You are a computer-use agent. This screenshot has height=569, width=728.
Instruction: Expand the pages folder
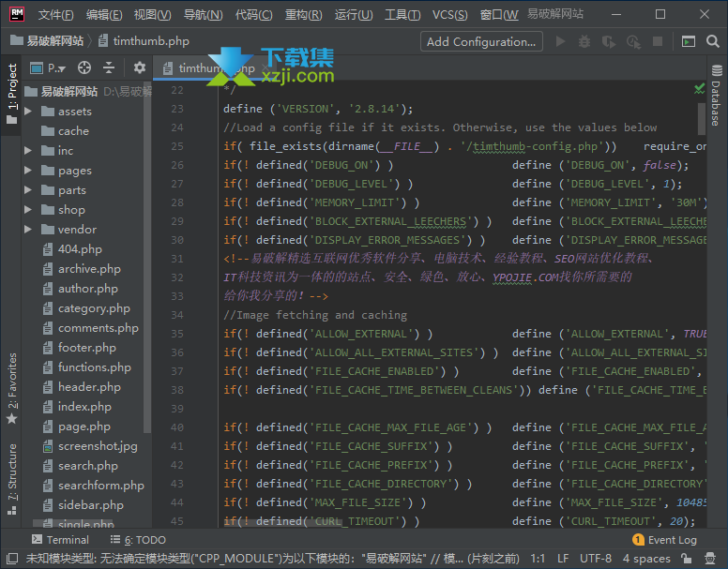[x=28, y=171]
